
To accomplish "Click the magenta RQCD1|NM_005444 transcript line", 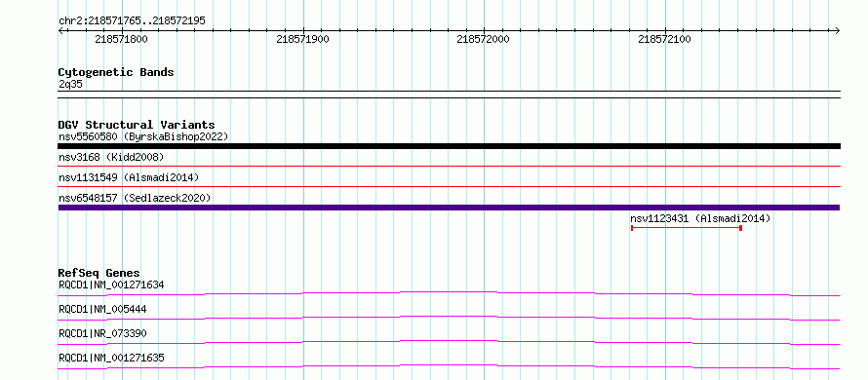I will [449, 318].
